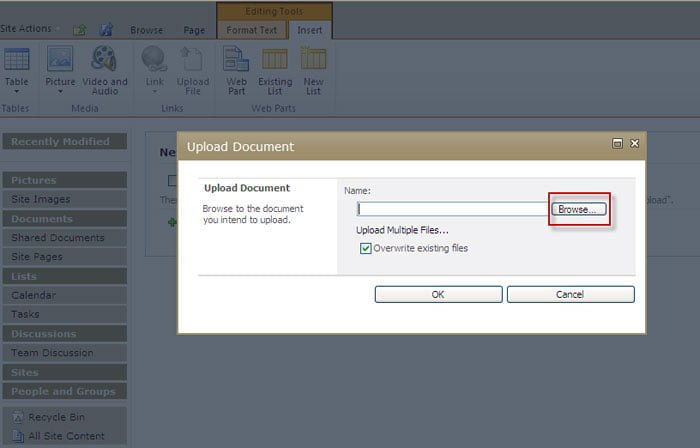Click the edit page icon

point(106,30)
